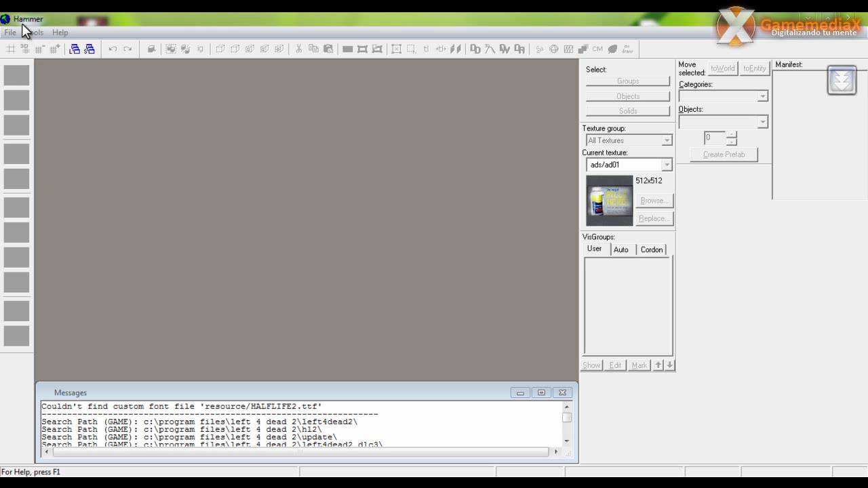Open the Tools menu
Image resolution: width=868 pixels, height=488 pixels.
click(34, 33)
